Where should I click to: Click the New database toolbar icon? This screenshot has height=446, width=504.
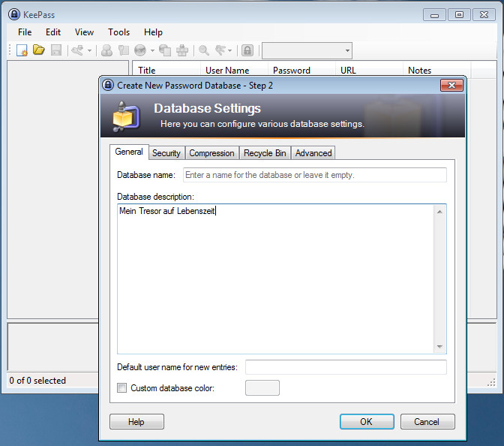(22, 50)
